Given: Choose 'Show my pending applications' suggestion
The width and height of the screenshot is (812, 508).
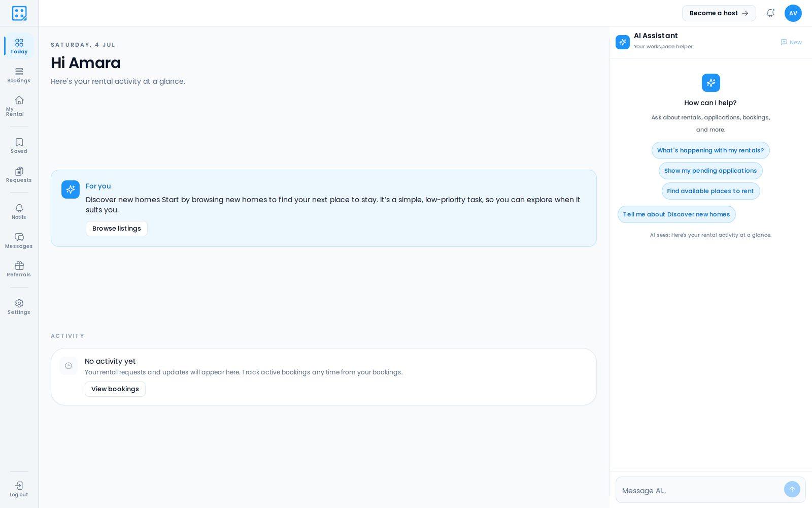Looking at the screenshot, I should click(710, 171).
